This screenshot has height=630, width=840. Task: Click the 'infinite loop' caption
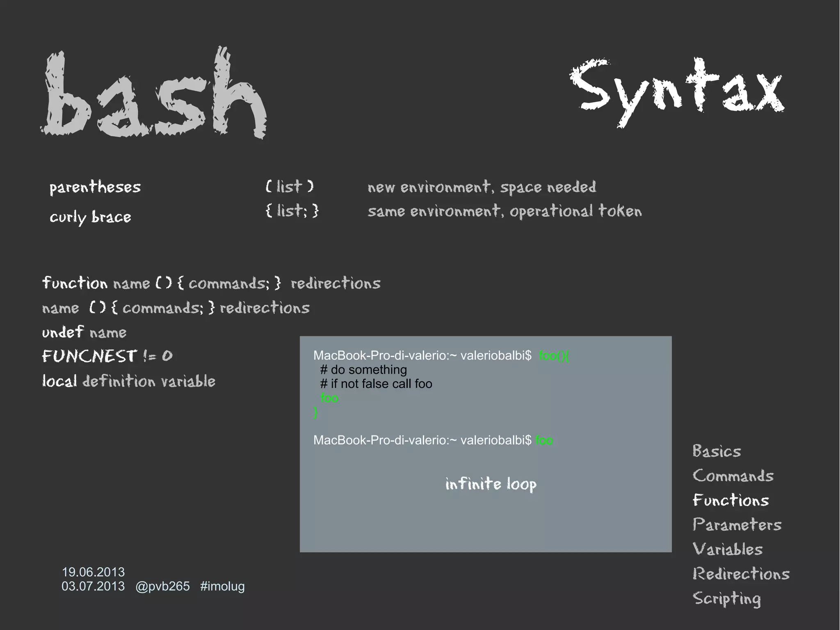point(491,484)
